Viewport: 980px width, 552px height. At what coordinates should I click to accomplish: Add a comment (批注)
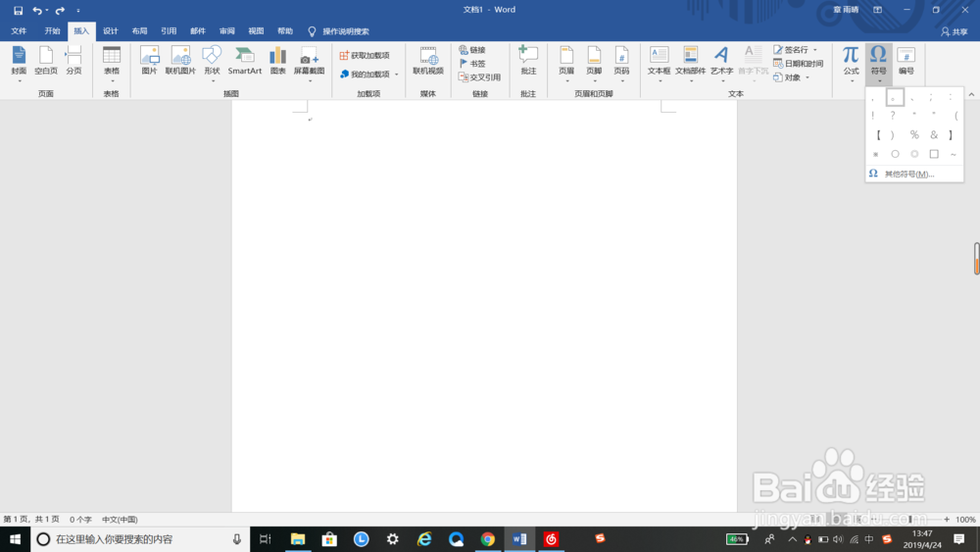pos(528,61)
